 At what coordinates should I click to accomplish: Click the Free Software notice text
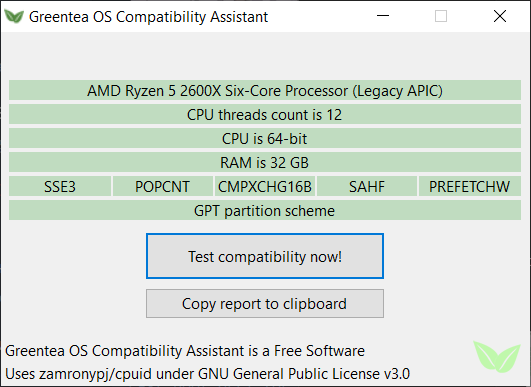pyautogui.click(x=185, y=351)
